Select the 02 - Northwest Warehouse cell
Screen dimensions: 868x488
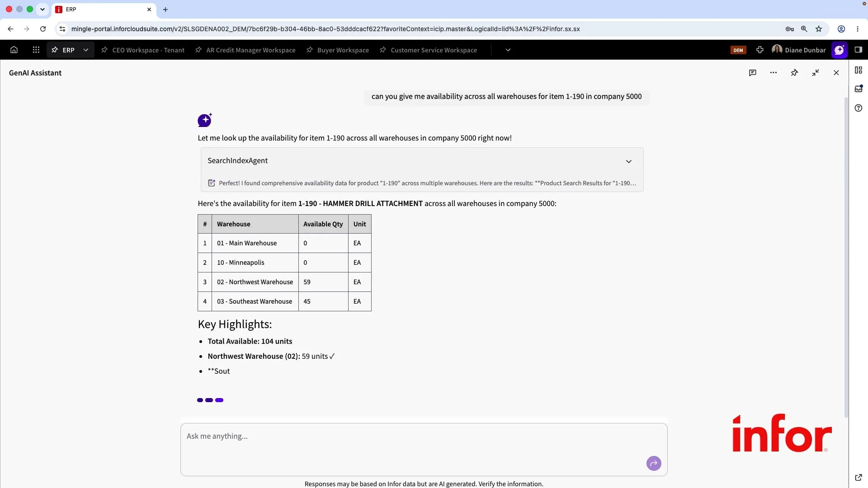coord(255,282)
